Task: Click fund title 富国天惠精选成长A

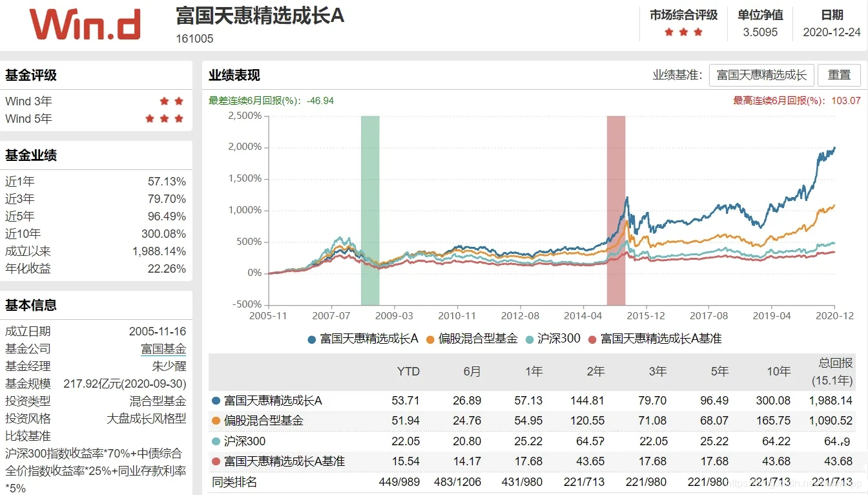Action: 260,16
